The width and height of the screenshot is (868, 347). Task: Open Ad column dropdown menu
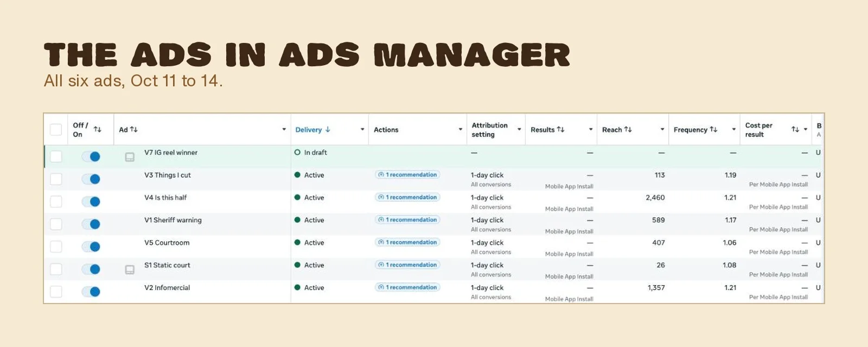284,129
